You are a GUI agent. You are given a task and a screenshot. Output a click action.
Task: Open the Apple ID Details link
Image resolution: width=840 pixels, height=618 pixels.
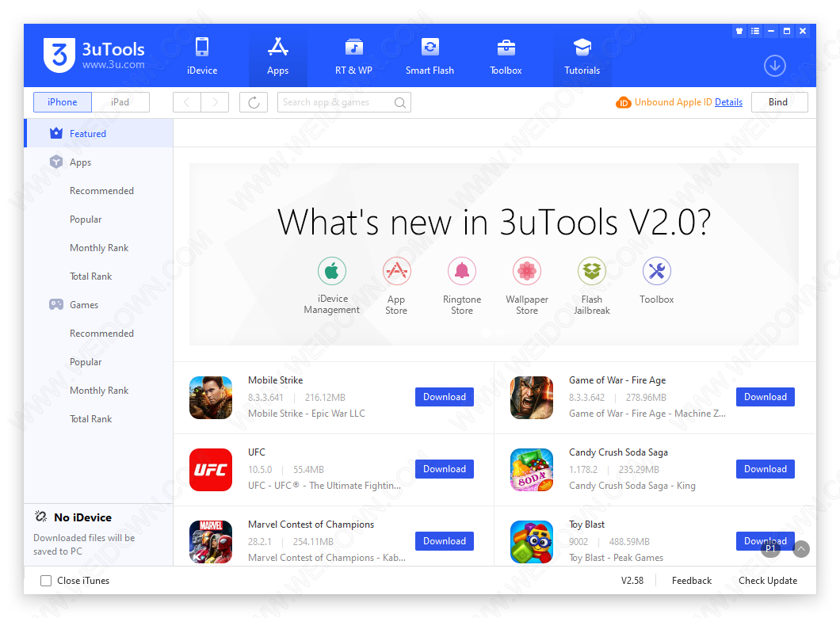point(728,102)
